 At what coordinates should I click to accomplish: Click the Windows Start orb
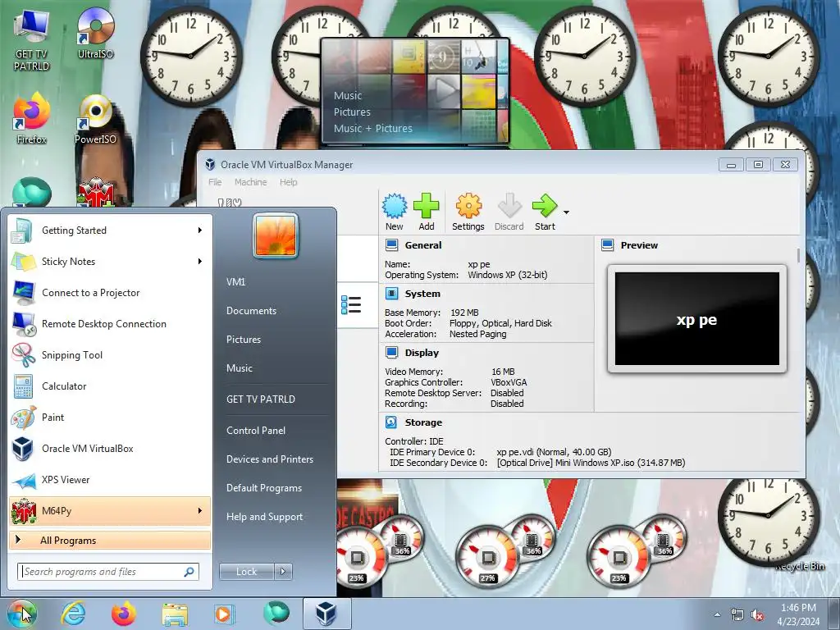click(21, 614)
